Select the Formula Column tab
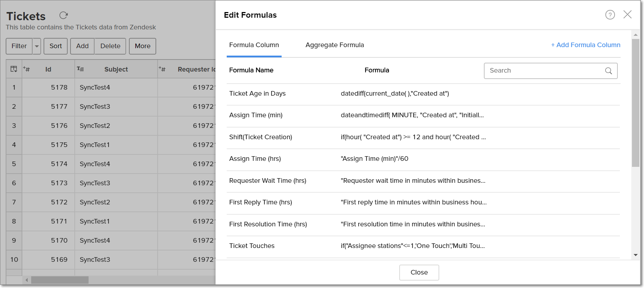The image size is (644, 288). click(254, 45)
